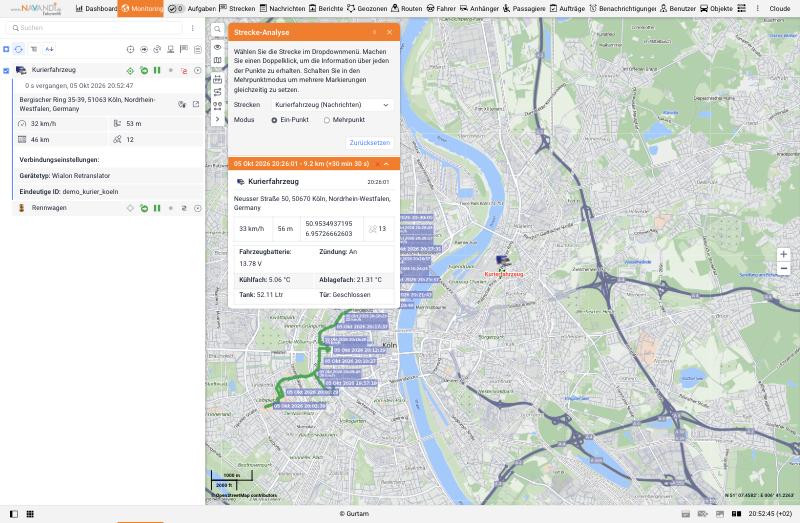Click the grid layout icon in bottom bar
The width and height of the screenshot is (800, 523).
point(30,514)
